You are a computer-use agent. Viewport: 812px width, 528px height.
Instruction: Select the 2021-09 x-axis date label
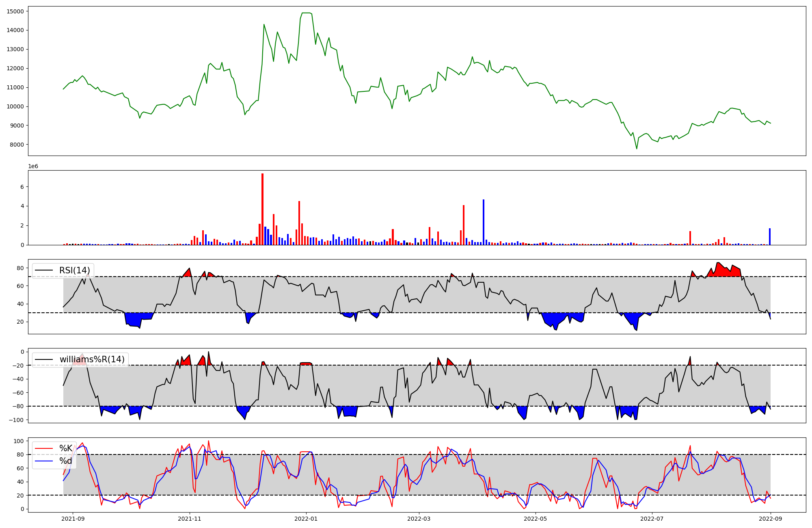coord(73,519)
